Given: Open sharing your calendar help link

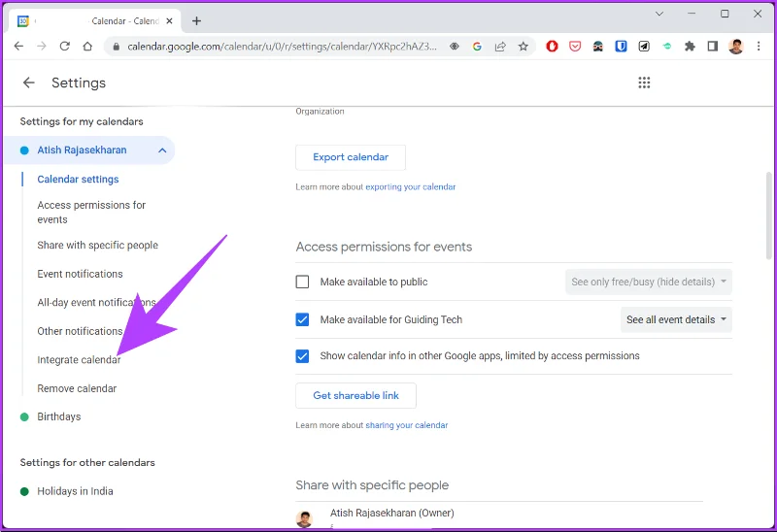Looking at the screenshot, I should tap(406, 425).
